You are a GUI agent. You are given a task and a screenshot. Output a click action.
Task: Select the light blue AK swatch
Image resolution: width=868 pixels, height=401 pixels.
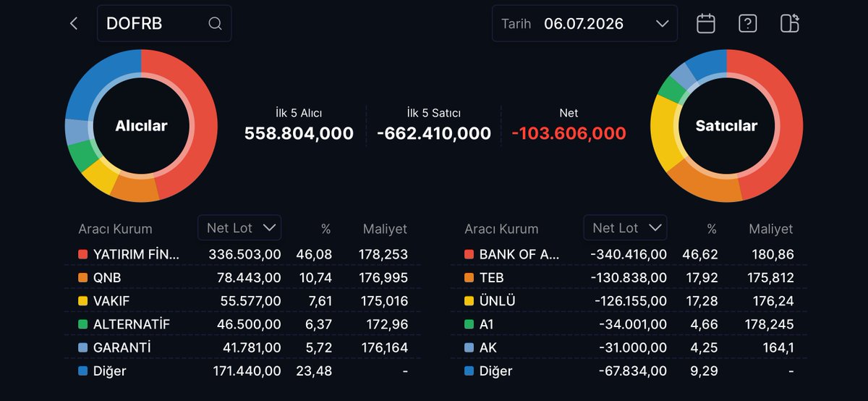tap(469, 348)
